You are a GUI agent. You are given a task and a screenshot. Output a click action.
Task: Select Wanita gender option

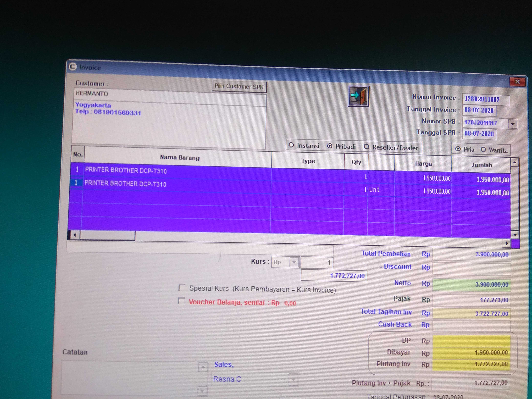coord(483,150)
